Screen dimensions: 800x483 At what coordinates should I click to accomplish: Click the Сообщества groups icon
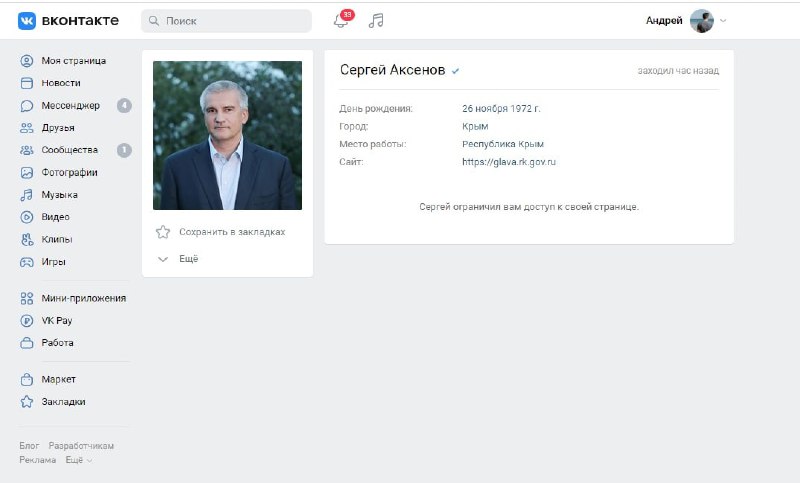27,150
